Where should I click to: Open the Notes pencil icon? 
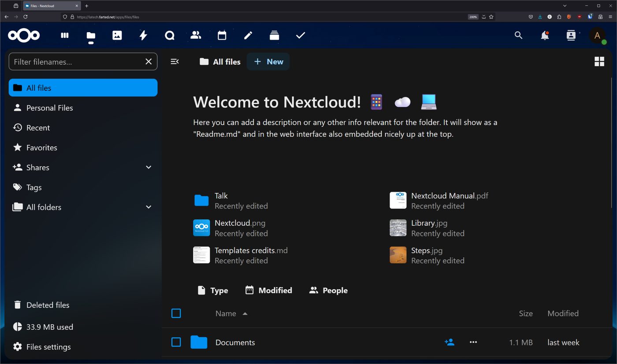[x=248, y=35]
